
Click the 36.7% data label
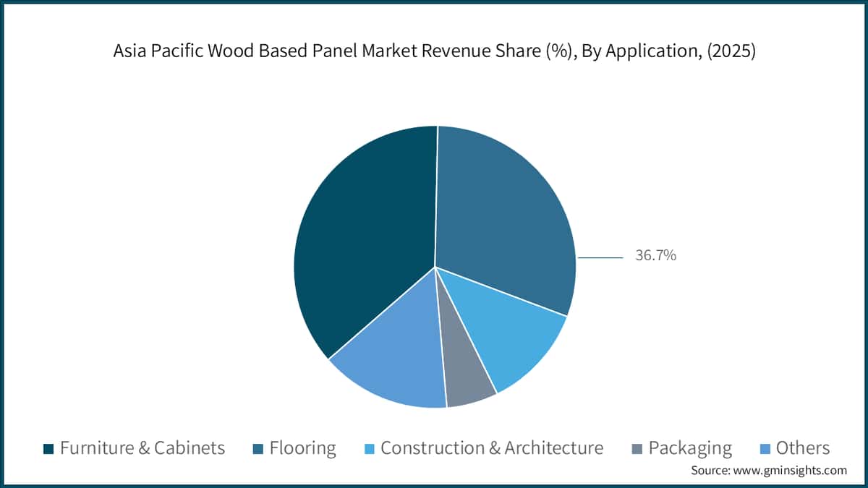(655, 255)
